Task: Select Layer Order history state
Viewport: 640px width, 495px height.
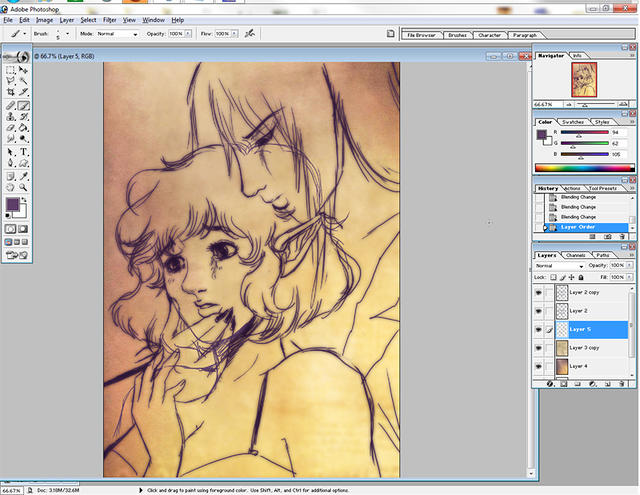Action: coord(579,227)
